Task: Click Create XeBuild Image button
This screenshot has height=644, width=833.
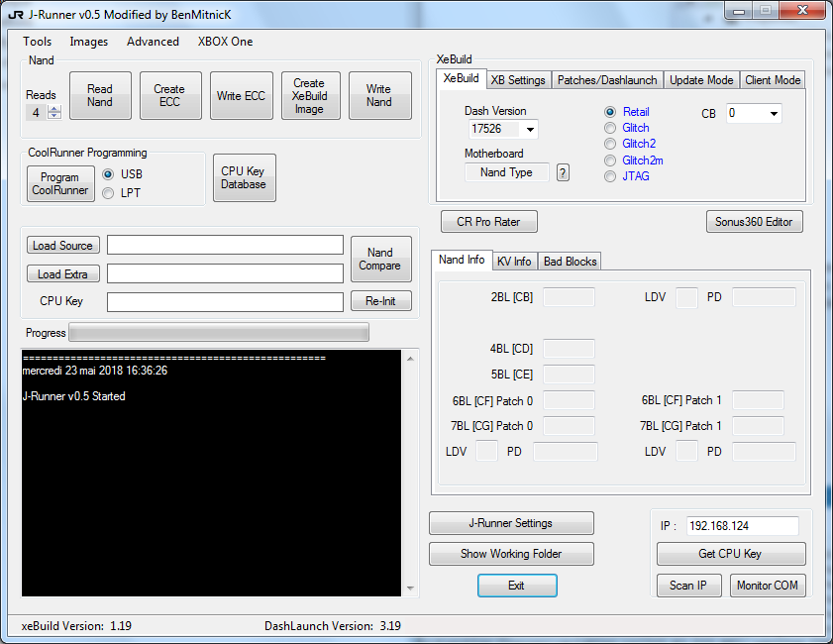Action: pos(310,96)
